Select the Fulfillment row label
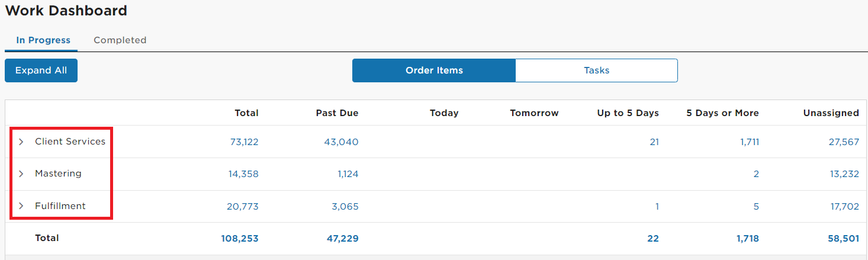The height and width of the screenshot is (260, 868). [x=60, y=206]
